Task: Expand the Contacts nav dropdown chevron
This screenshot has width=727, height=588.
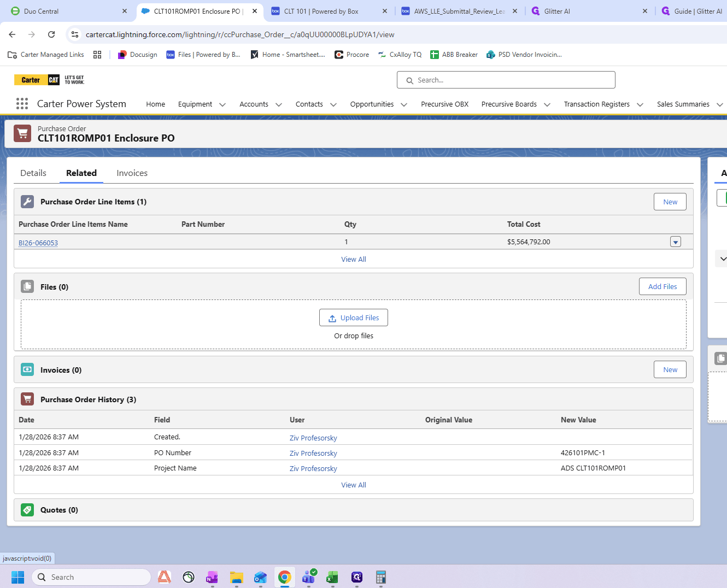Action: coord(333,104)
